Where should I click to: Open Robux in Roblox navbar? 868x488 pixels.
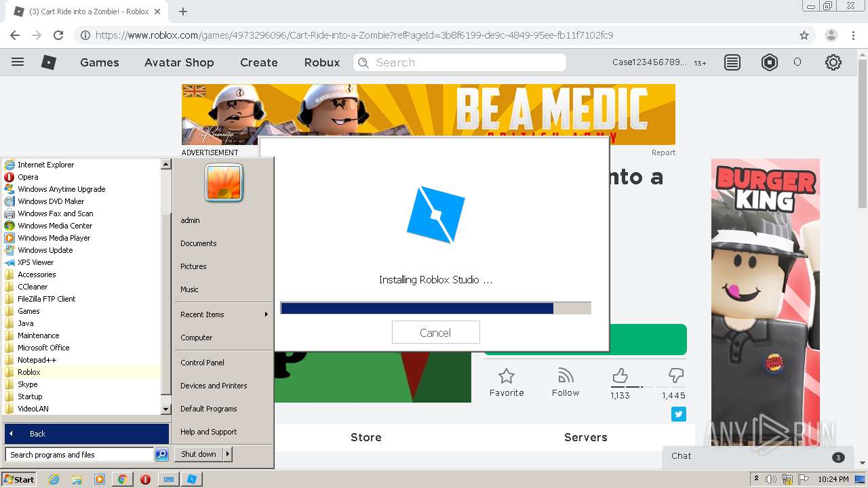tap(322, 62)
